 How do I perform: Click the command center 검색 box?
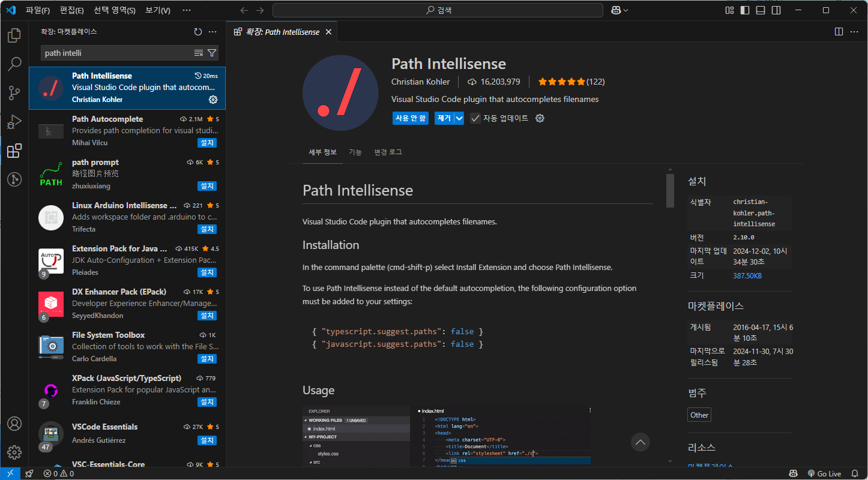click(x=438, y=10)
